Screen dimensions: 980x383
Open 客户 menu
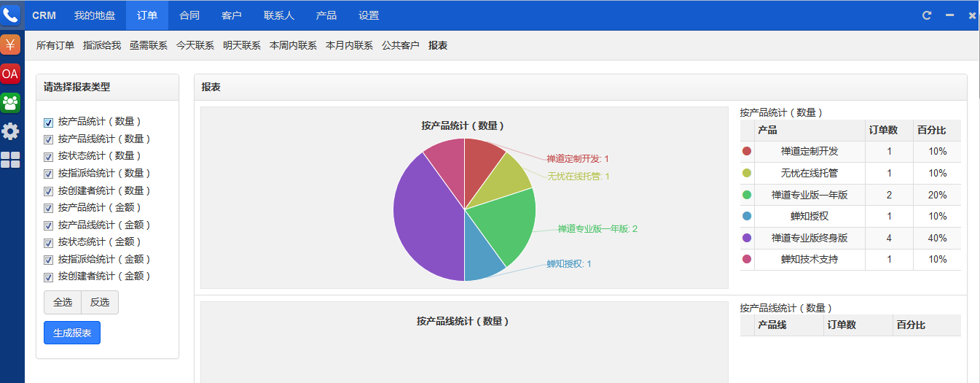(x=232, y=15)
